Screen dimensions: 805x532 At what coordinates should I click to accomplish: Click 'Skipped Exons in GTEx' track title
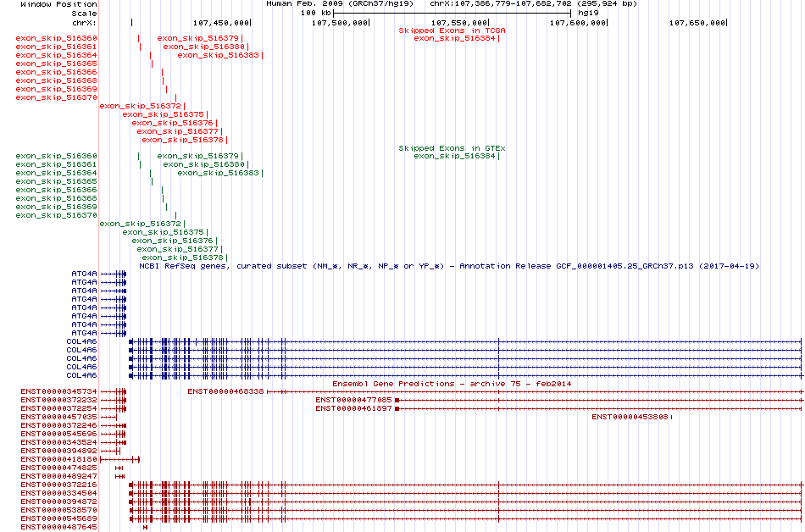pos(452,148)
